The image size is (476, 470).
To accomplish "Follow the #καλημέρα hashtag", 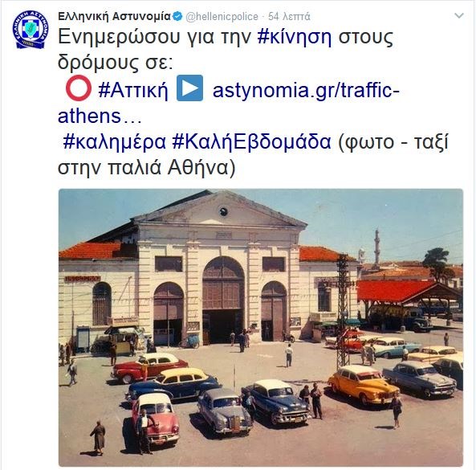I will [x=115, y=142].
